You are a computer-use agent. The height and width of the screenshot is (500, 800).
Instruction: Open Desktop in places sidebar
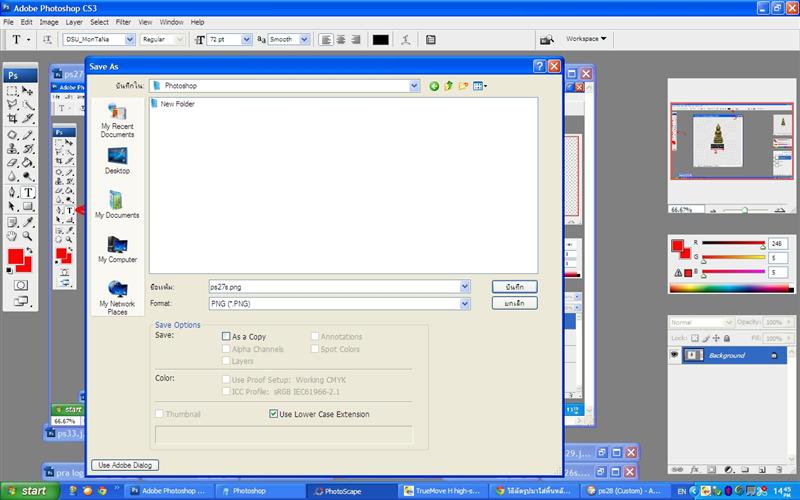(x=117, y=160)
